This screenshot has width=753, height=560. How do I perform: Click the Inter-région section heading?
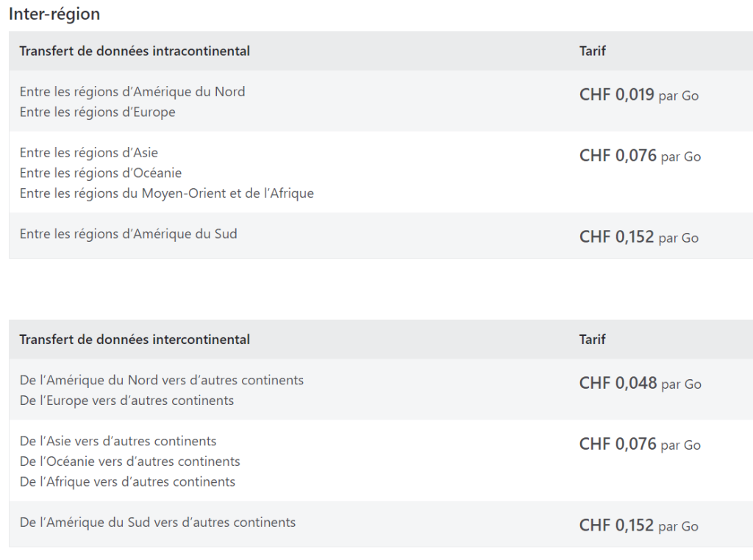coord(54,14)
